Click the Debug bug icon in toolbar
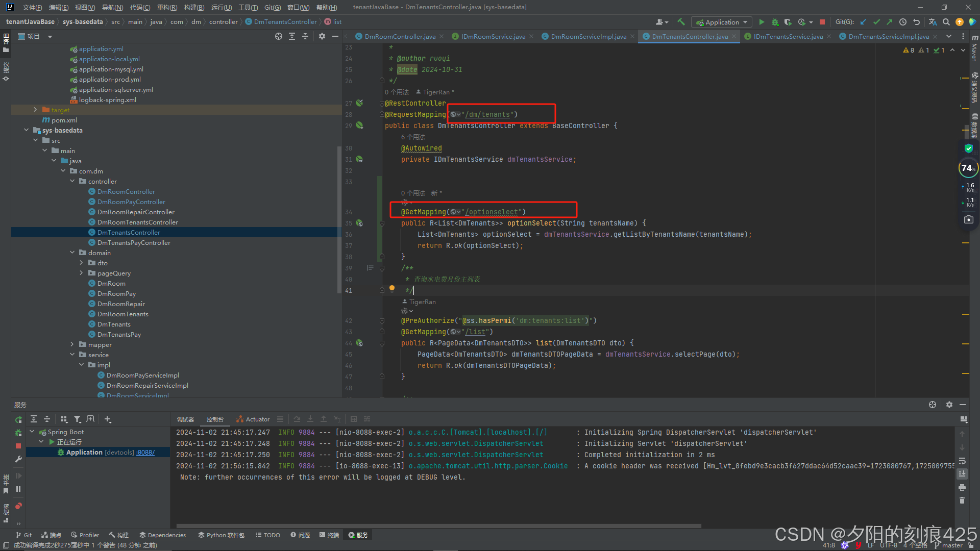 pos(775,22)
